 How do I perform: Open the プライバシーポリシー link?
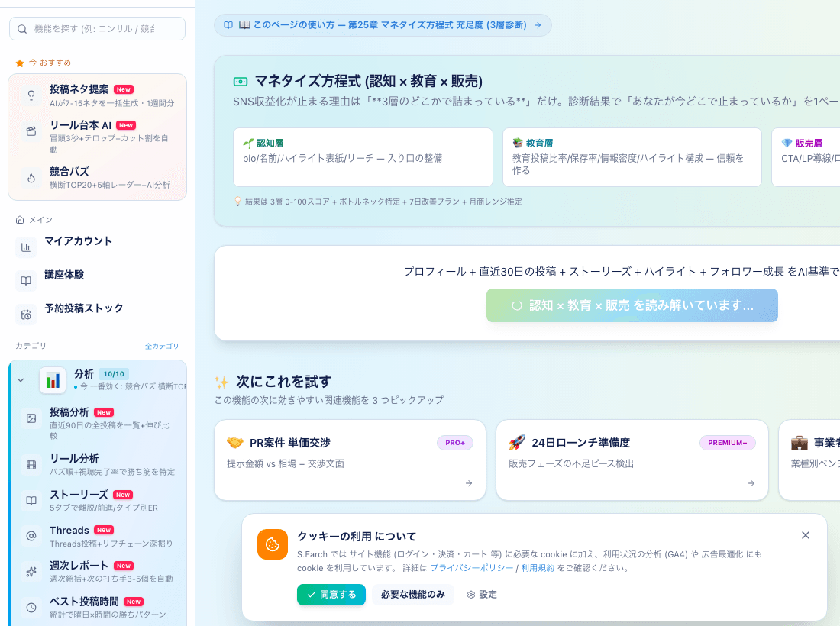[x=471, y=568]
